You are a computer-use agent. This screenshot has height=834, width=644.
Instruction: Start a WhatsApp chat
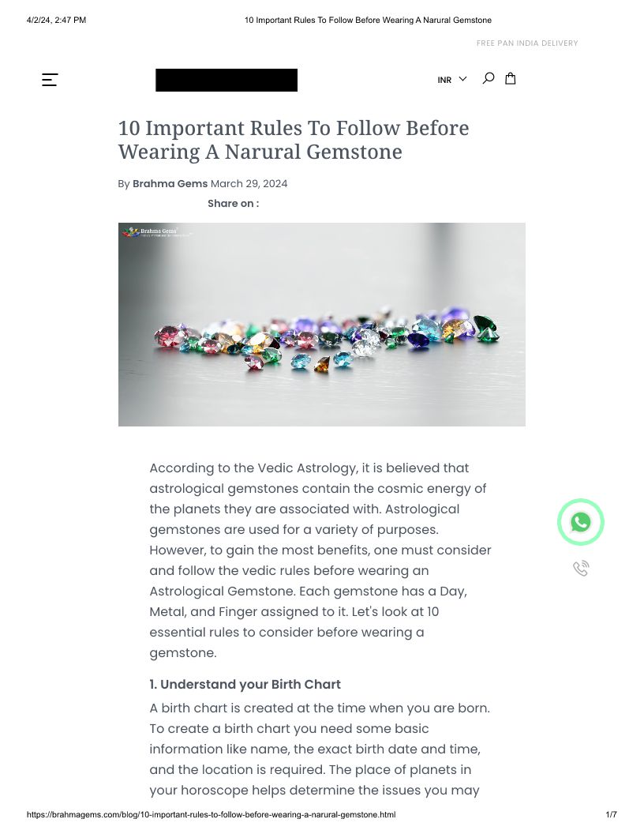point(581,522)
